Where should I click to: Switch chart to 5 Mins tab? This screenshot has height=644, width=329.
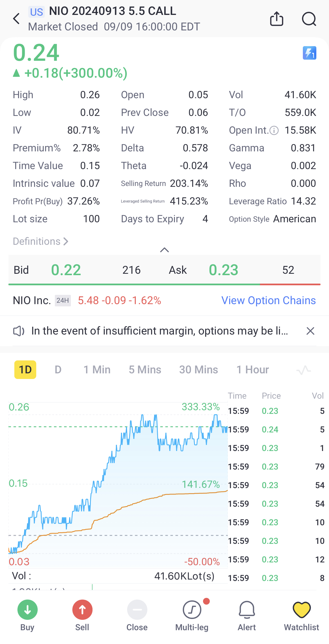tap(145, 370)
